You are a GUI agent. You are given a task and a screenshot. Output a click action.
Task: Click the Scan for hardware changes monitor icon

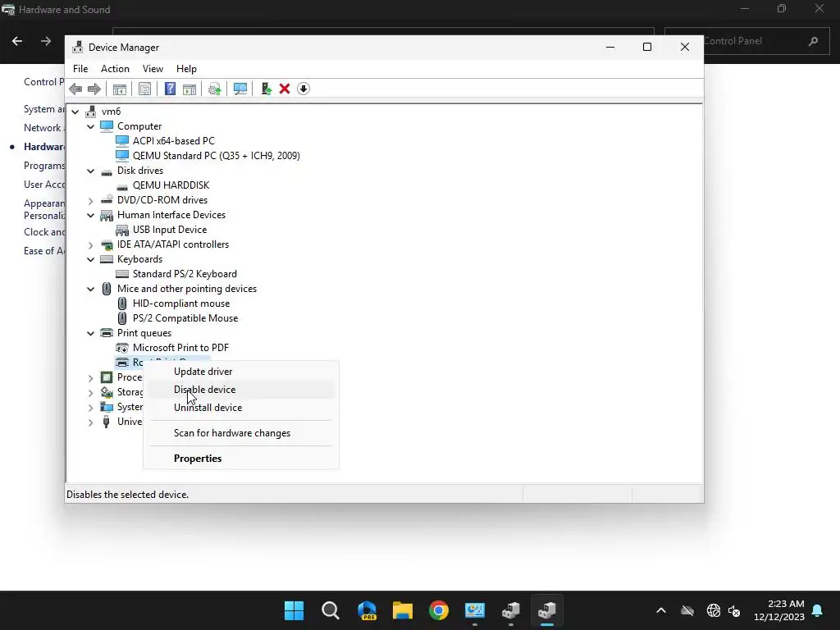tap(240, 89)
